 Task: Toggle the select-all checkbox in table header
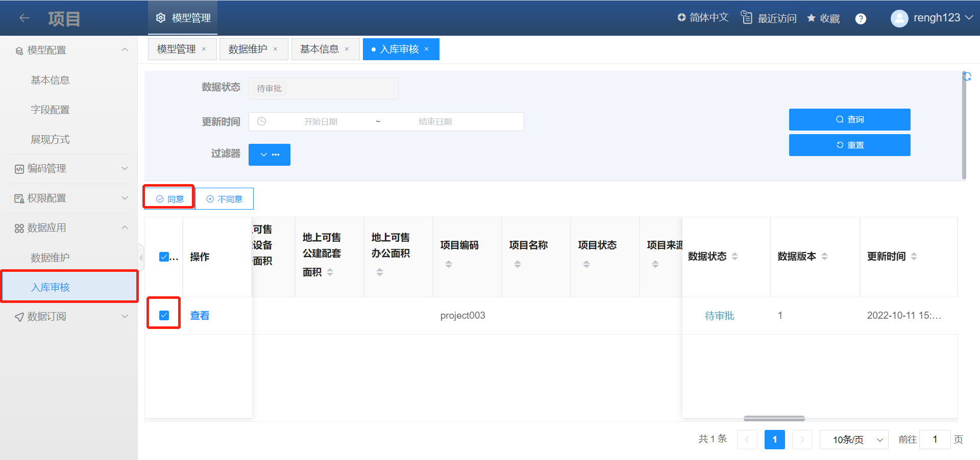click(x=164, y=257)
